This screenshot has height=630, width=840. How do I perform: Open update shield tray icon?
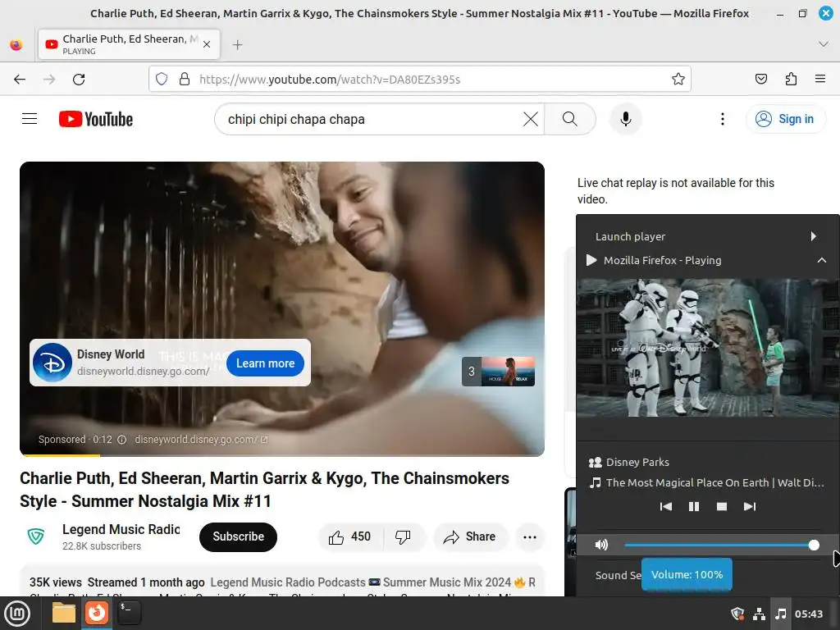737,614
